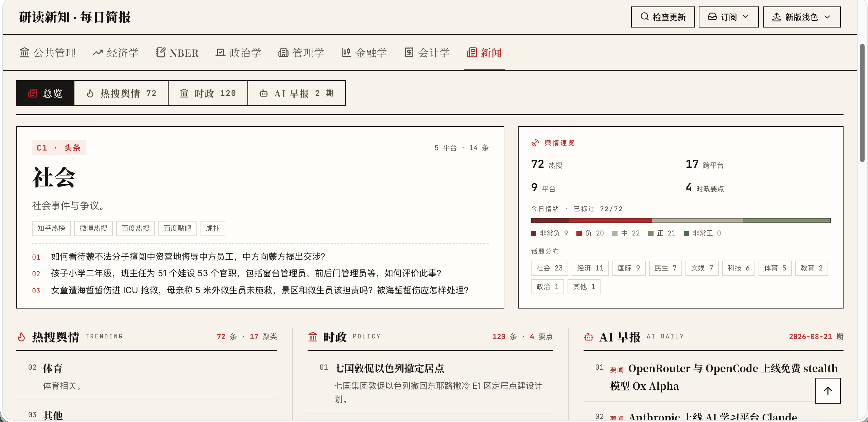Click the page vertical scrollbar
The image size is (868, 422).
(x=862, y=103)
